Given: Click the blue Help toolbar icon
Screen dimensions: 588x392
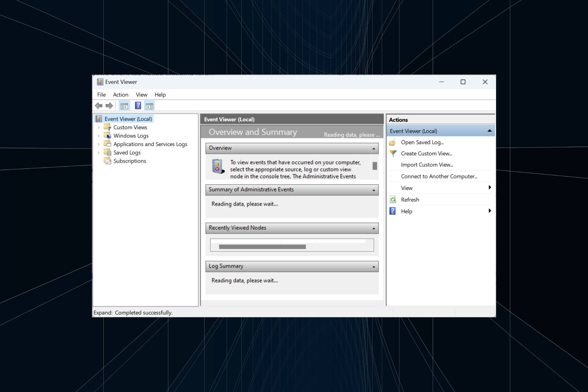Looking at the screenshot, I should (138, 106).
